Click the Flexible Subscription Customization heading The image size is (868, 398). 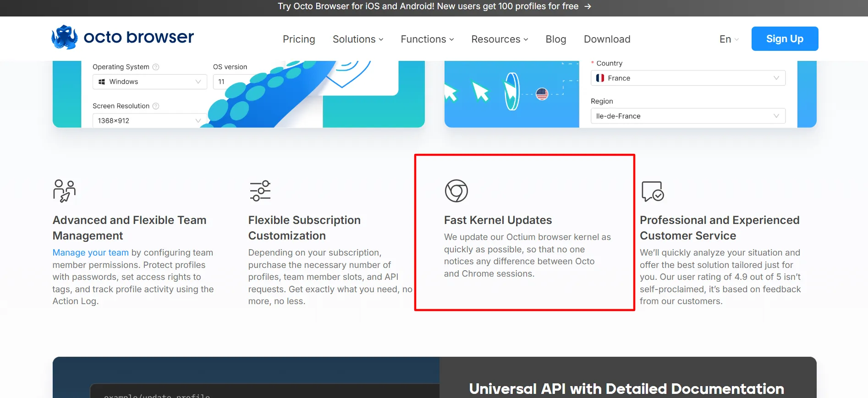(x=304, y=228)
